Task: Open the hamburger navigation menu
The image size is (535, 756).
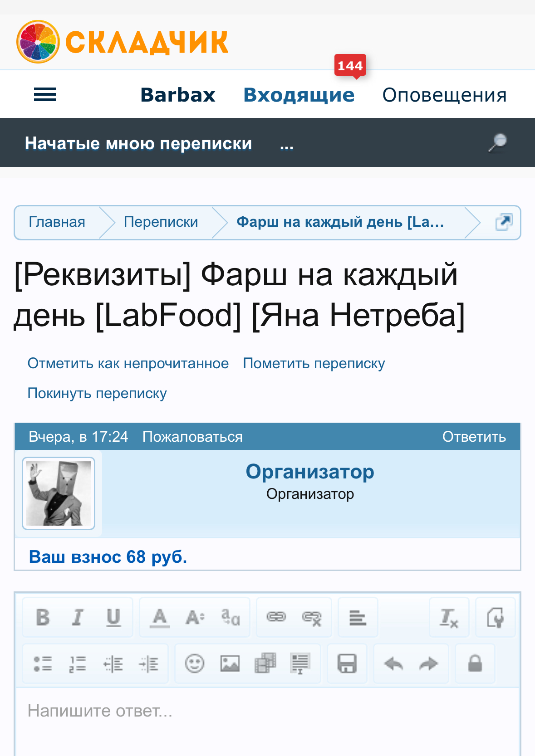Action: tap(45, 95)
